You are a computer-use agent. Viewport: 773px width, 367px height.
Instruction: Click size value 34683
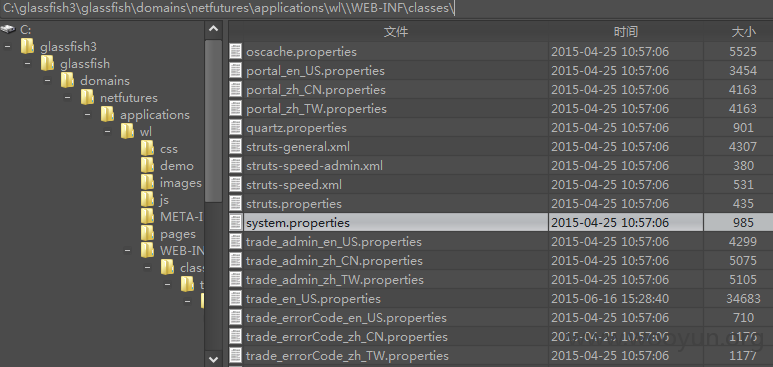tap(743, 299)
